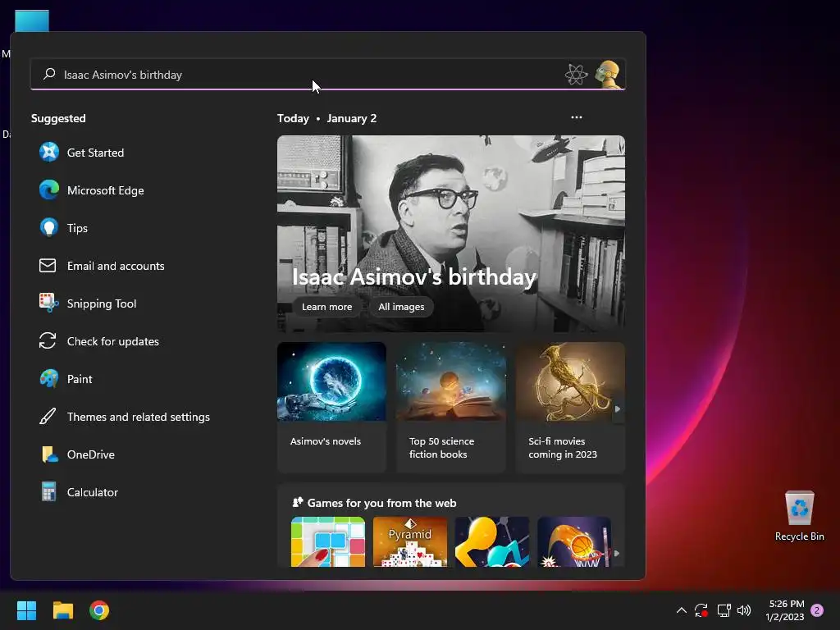This screenshot has width=840, height=630.
Task: Click the robot avatar in search bar
Action: (608, 74)
